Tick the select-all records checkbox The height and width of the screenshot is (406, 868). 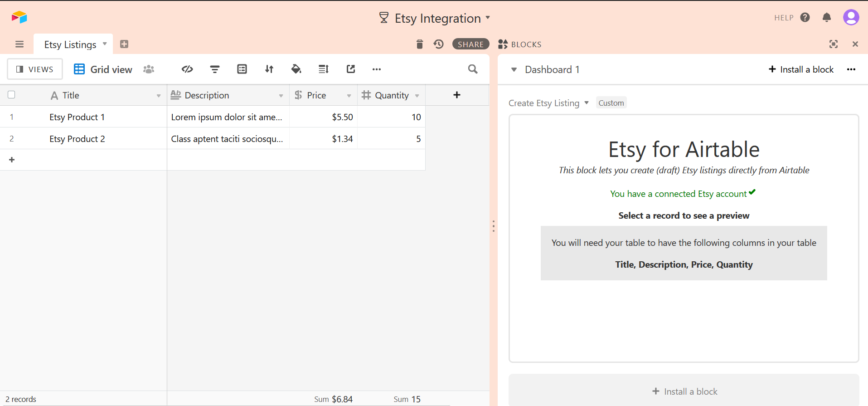point(11,95)
